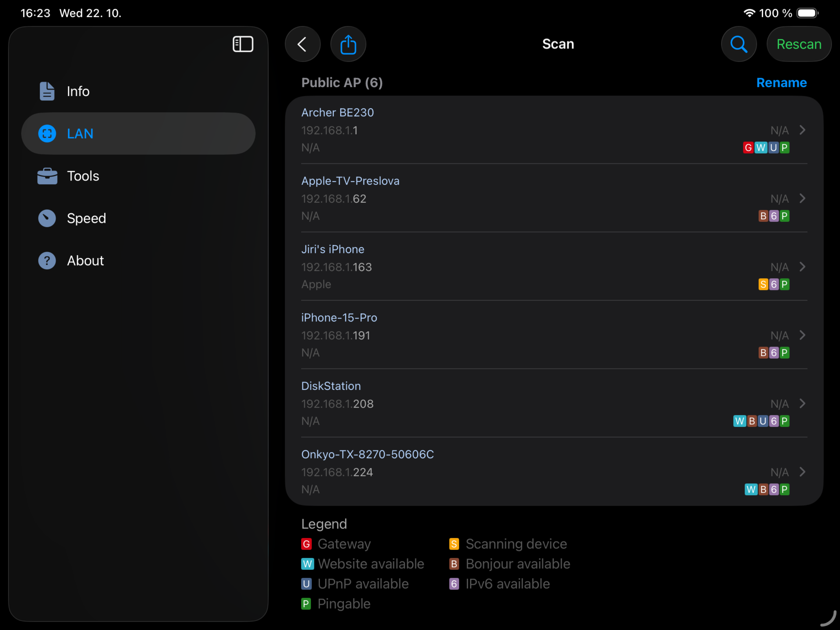Expand Archer BE230 details chevron
The image size is (840, 630).
click(x=802, y=130)
